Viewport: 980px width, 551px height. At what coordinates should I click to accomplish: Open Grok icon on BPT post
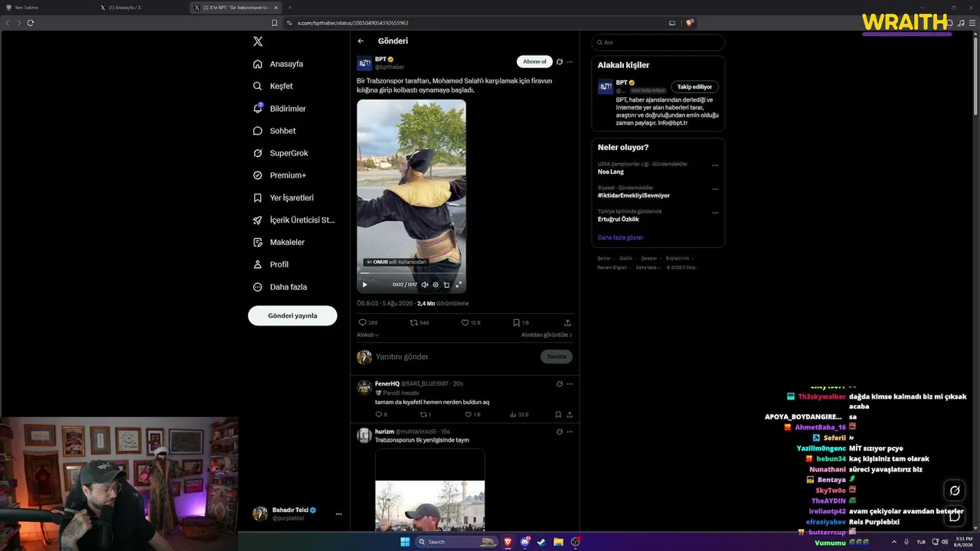[560, 62]
